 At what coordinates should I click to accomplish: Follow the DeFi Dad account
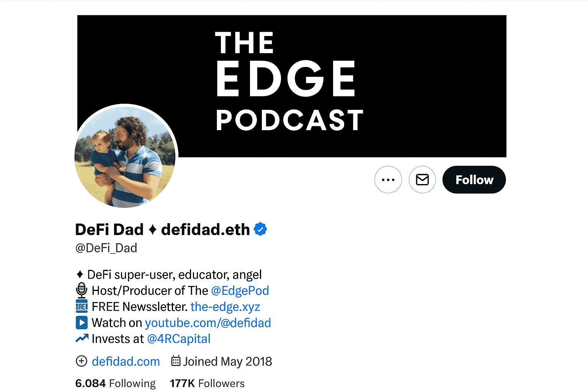(474, 180)
